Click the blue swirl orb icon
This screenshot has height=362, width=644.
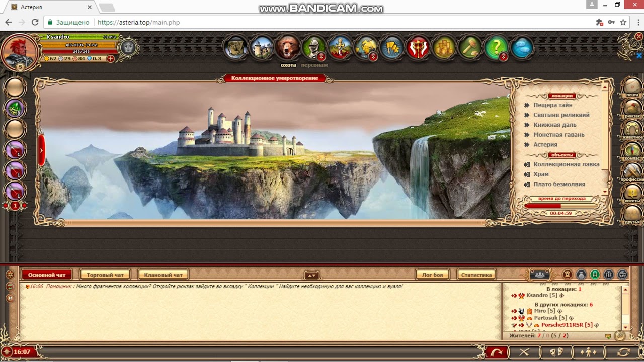coord(522,48)
